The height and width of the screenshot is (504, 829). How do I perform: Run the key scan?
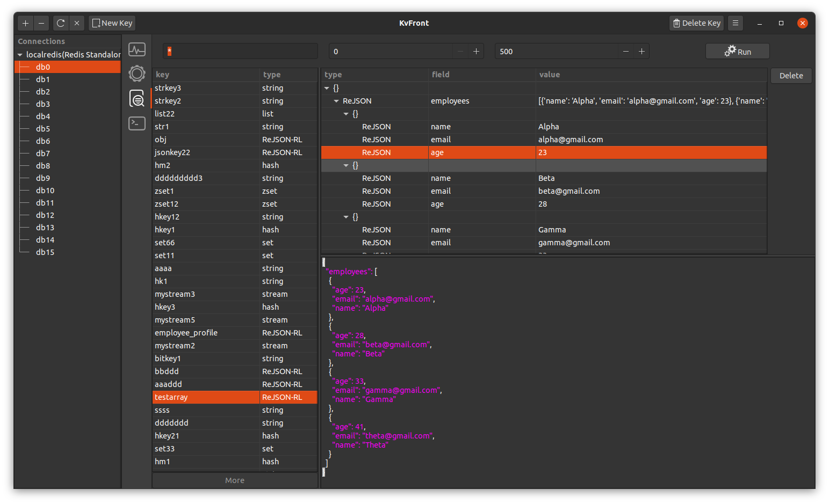pos(738,52)
